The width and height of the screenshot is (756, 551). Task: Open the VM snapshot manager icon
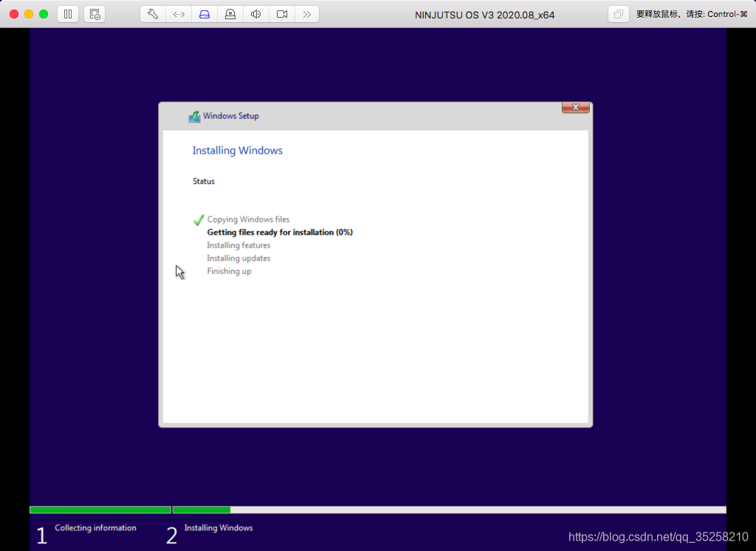point(94,14)
